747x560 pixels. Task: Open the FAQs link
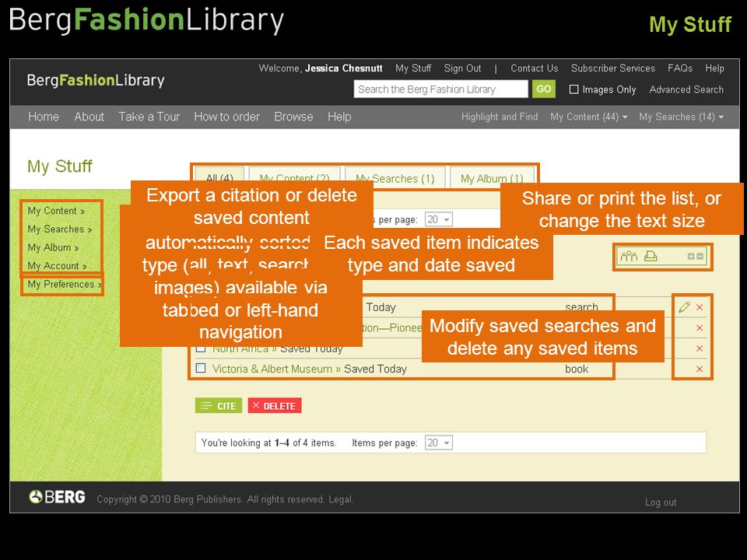click(680, 68)
